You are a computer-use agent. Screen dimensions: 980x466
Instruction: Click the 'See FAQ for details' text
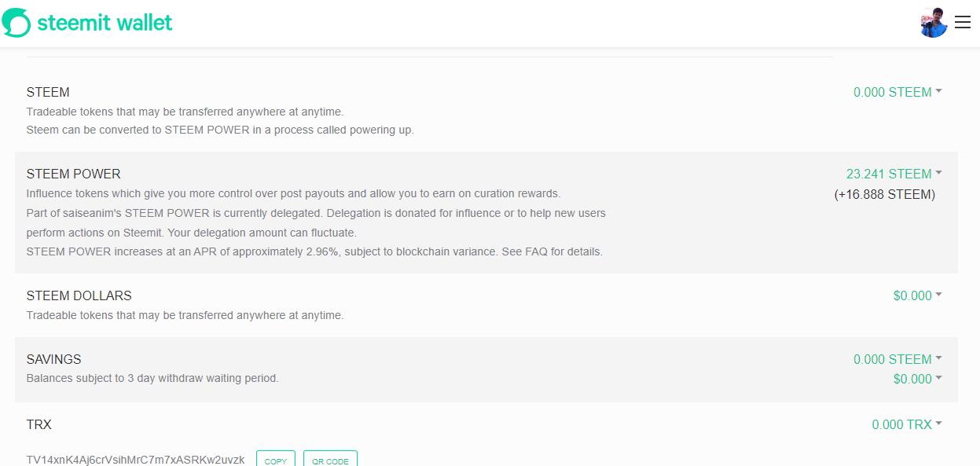(x=552, y=252)
